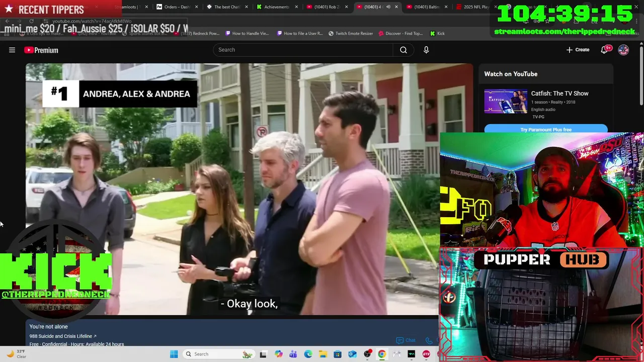Open Discover - Find Top... bookmark
The image size is (644, 362).
point(400,33)
